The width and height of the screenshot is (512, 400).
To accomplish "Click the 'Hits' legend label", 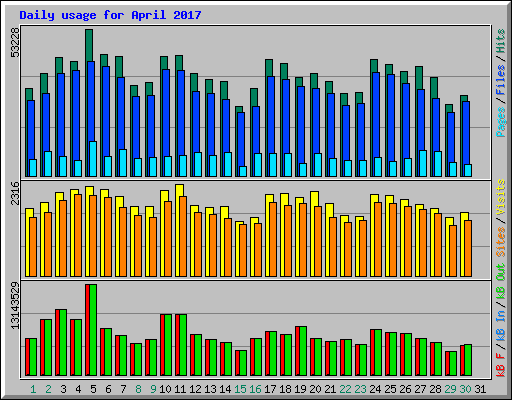I will click(501, 41).
